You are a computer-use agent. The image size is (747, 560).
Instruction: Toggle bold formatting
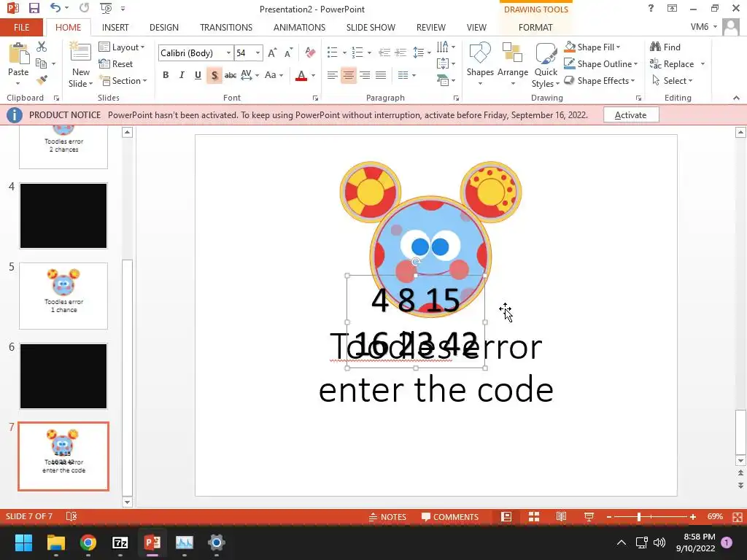point(166,75)
